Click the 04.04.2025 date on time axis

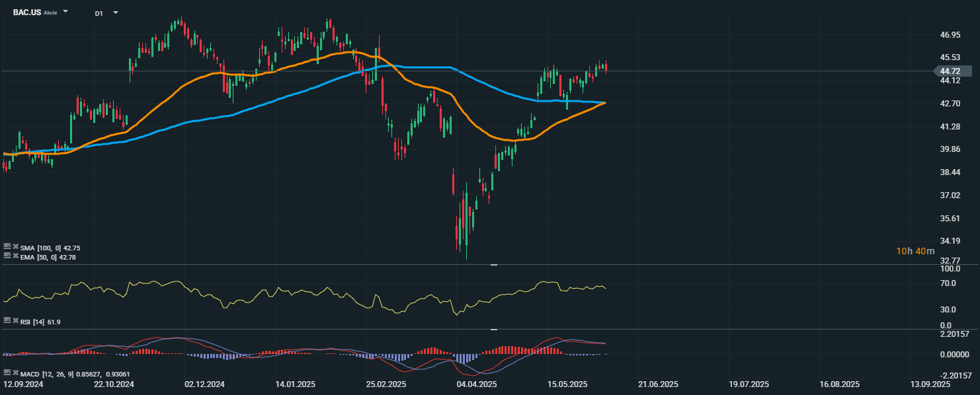pyautogui.click(x=477, y=384)
